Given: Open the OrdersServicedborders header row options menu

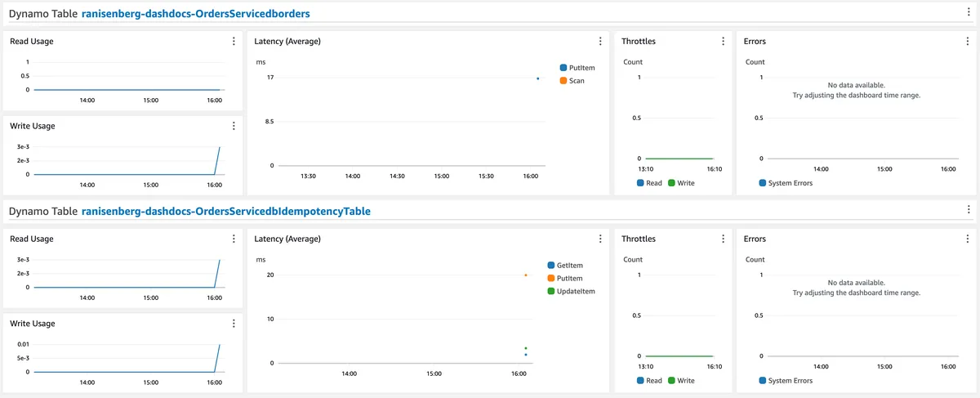Looking at the screenshot, I should point(968,13).
